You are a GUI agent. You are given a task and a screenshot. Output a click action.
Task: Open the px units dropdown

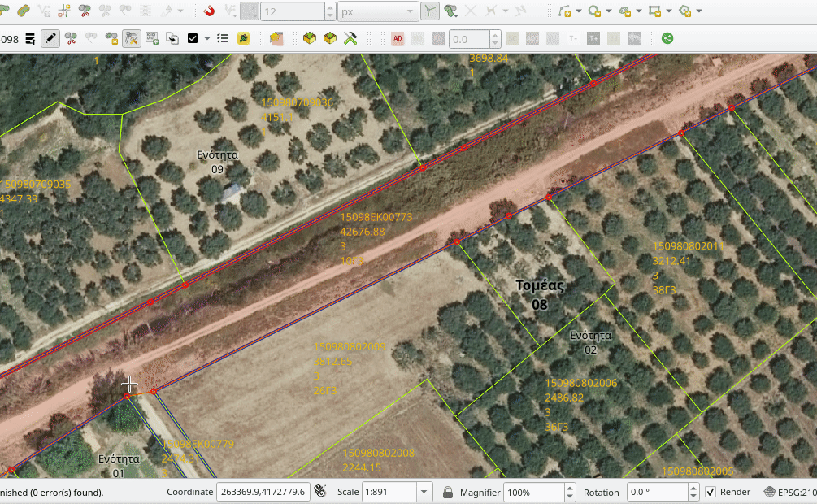[409, 11]
